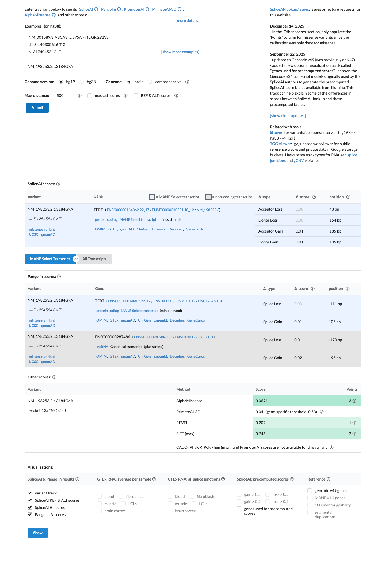The image size is (389, 588).
Task: Click help icon beside masked scores
Action: [x=125, y=96]
